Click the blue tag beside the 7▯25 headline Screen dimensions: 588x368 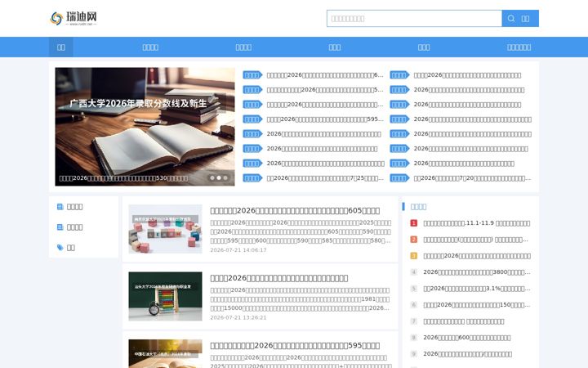(x=252, y=178)
